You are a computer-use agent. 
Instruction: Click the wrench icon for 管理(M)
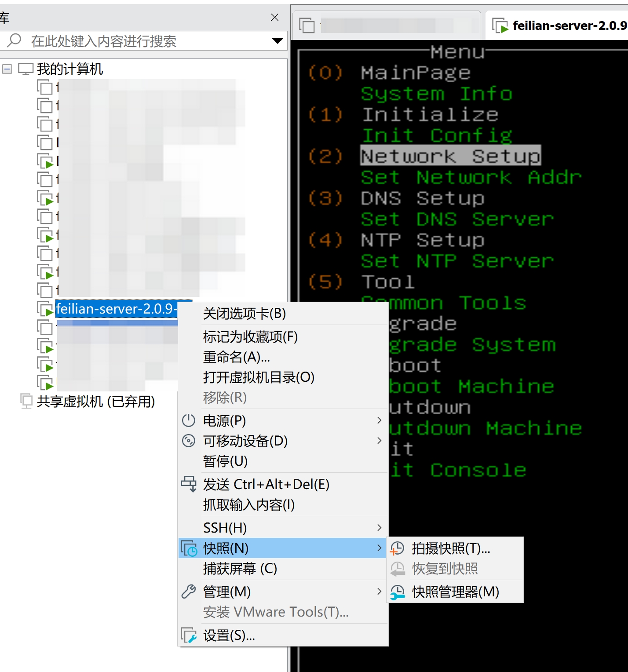point(189,592)
